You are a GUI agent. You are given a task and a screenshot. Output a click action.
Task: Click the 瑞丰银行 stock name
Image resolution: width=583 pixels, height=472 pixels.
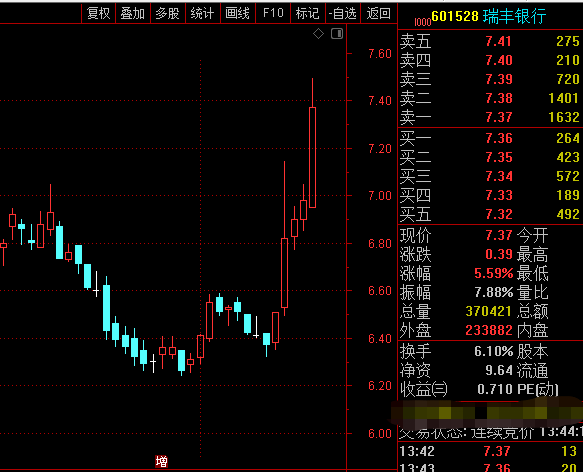514,17
